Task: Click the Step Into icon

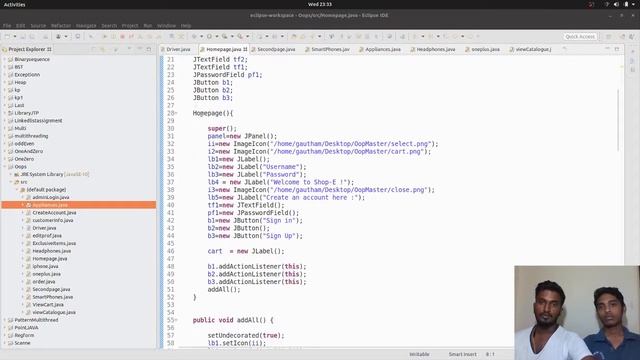Action: pos(140,36)
